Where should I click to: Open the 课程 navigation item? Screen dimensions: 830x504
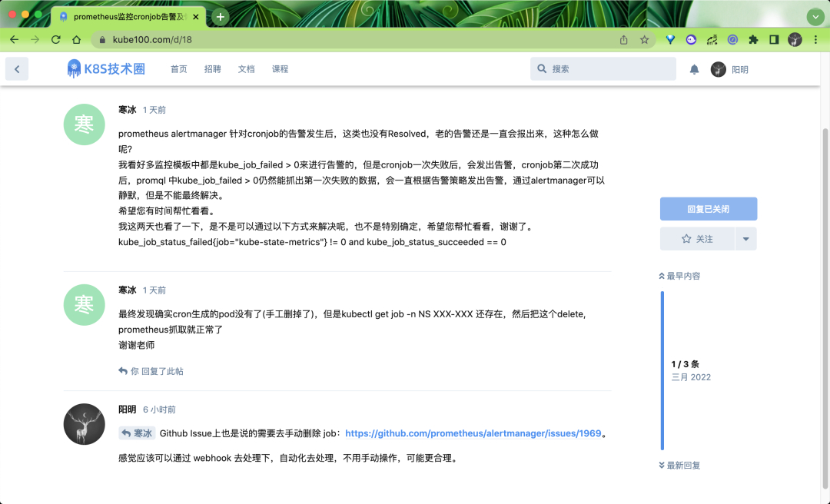tap(280, 69)
